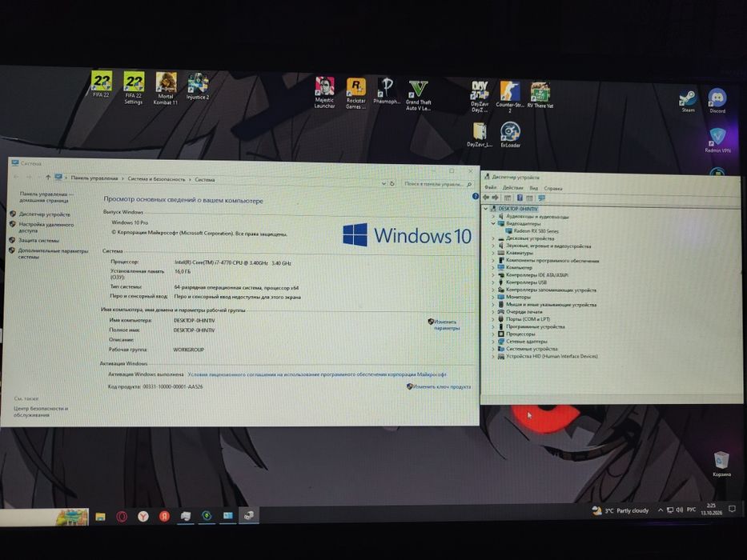Click the Защита системы sidebar link
747x560 pixels.
pos(38,241)
